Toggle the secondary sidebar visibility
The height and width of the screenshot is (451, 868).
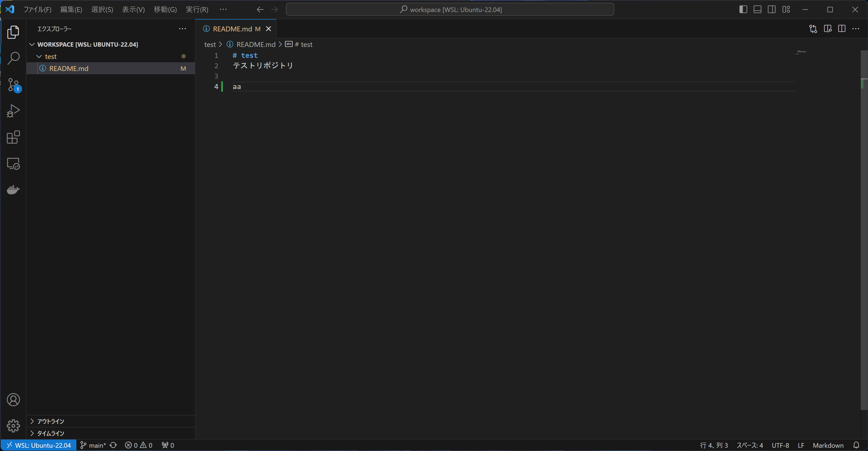pos(772,9)
